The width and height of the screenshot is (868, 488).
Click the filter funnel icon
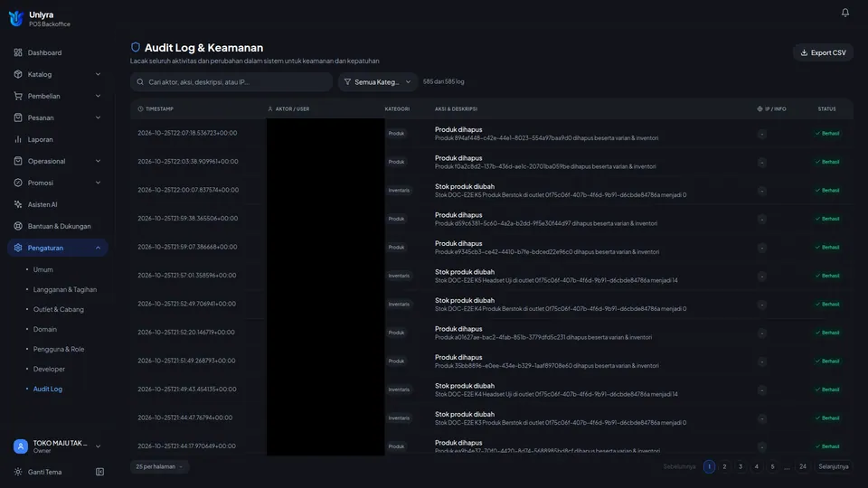(x=347, y=82)
